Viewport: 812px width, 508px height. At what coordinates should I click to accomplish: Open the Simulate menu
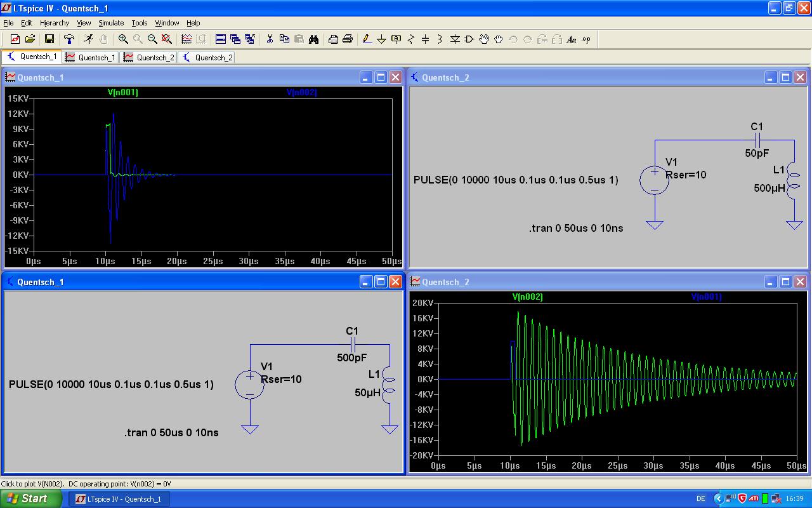click(x=111, y=23)
